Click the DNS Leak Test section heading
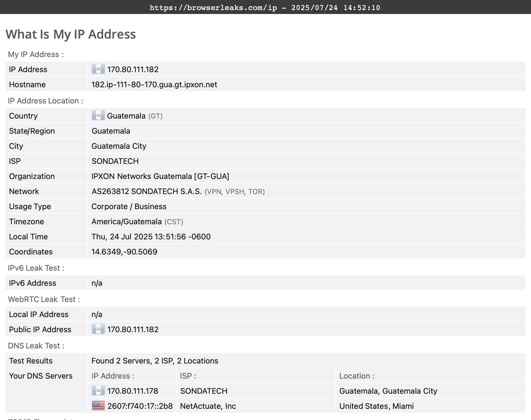 [36, 346]
